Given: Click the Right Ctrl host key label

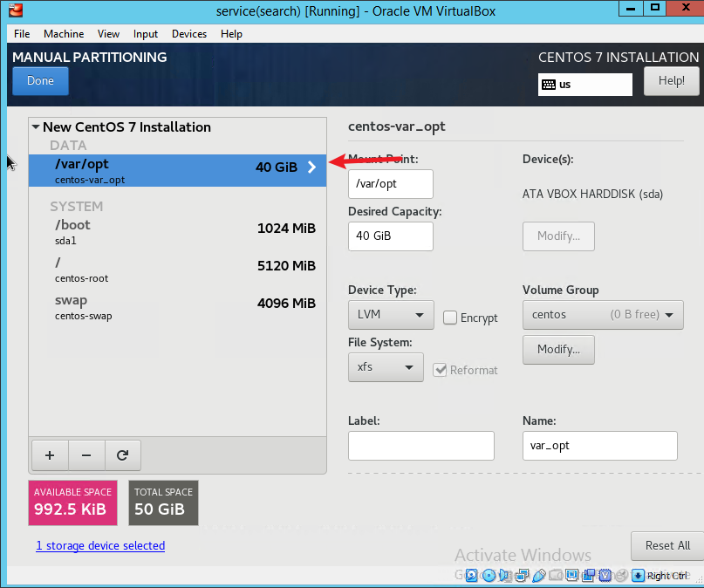Looking at the screenshot, I should [x=668, y=576].
